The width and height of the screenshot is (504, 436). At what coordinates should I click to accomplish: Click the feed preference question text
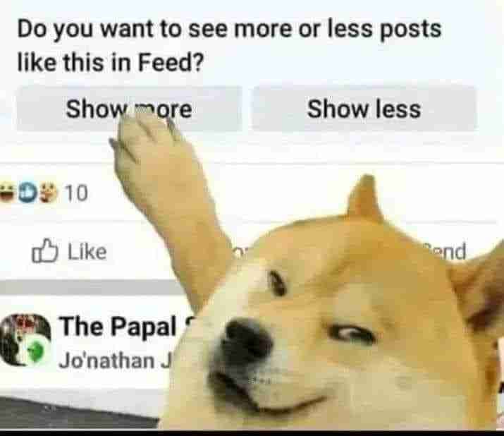[230, 45]
